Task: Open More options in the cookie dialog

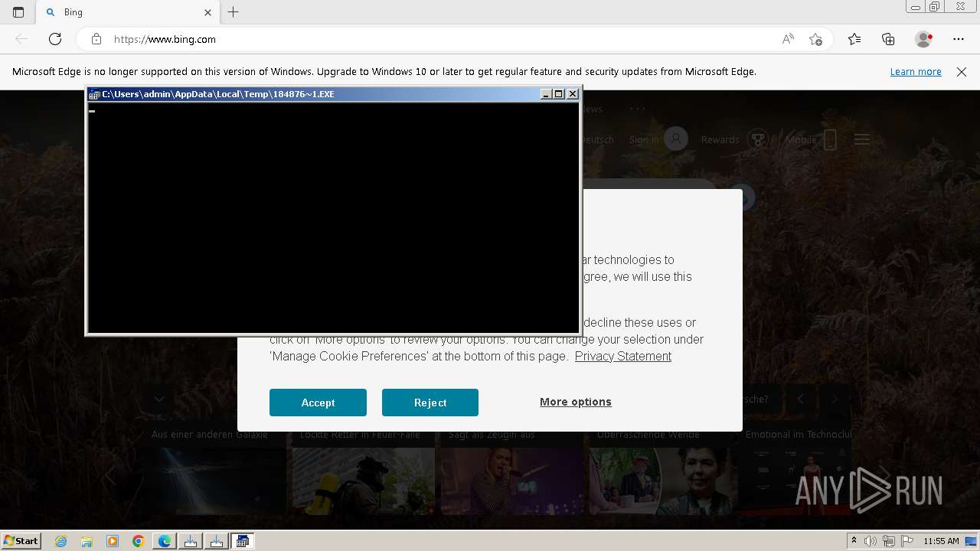Action: point(576,402)
